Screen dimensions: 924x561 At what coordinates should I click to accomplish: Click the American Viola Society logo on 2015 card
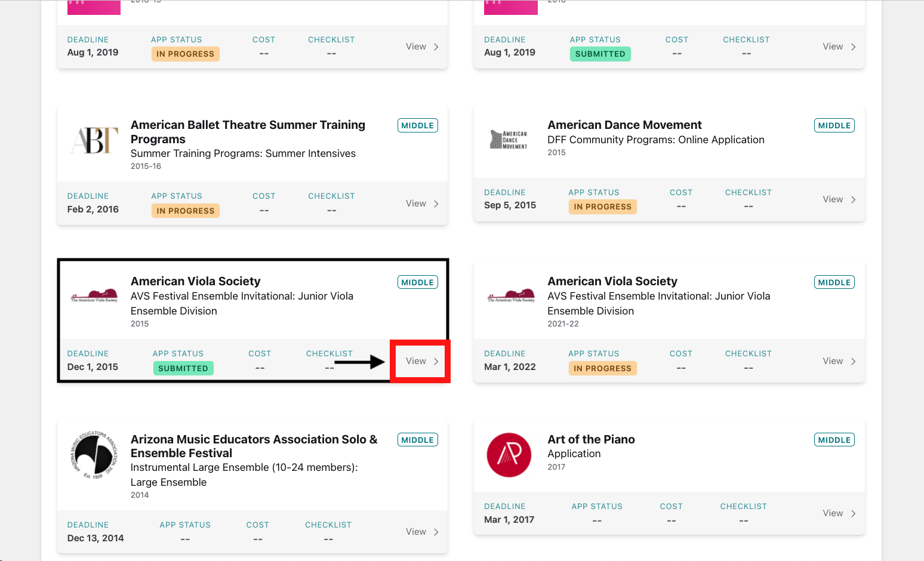click(x=94, y=295)
